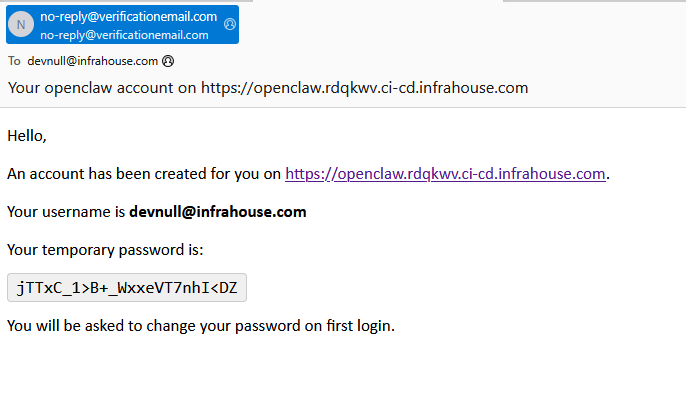Click the bold username devnull@infrahouse.com in the body
This screenshot has width=686, height=406.
[217, 212]
